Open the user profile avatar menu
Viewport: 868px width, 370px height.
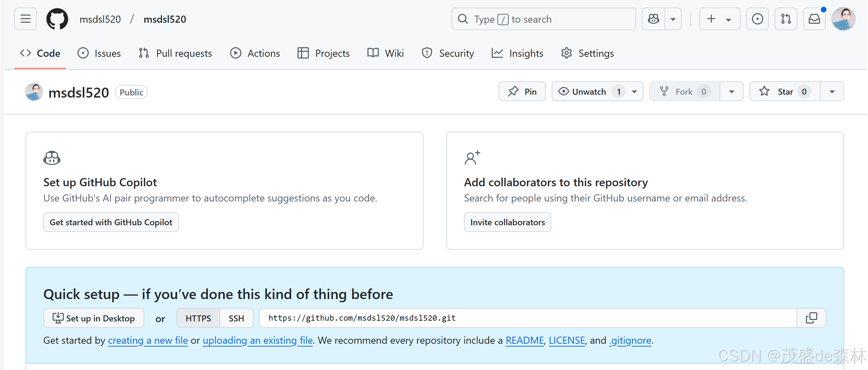click(844, 19)
